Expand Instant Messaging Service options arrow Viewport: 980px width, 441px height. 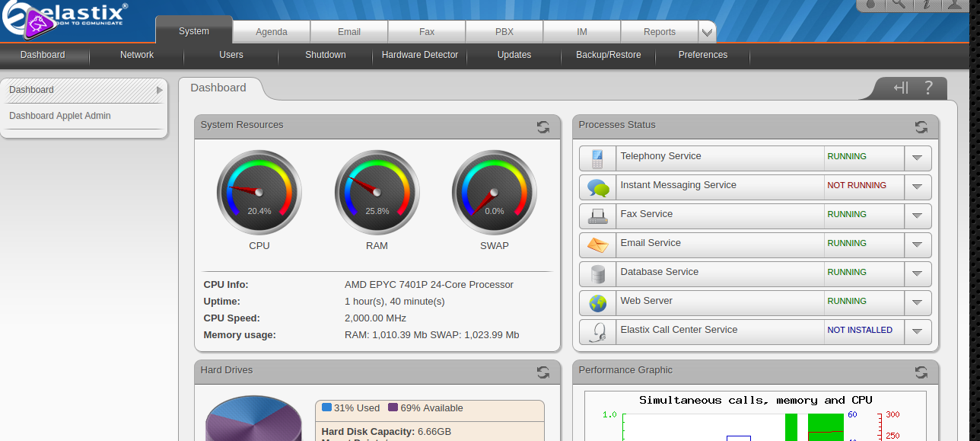(x=917, y=187)
